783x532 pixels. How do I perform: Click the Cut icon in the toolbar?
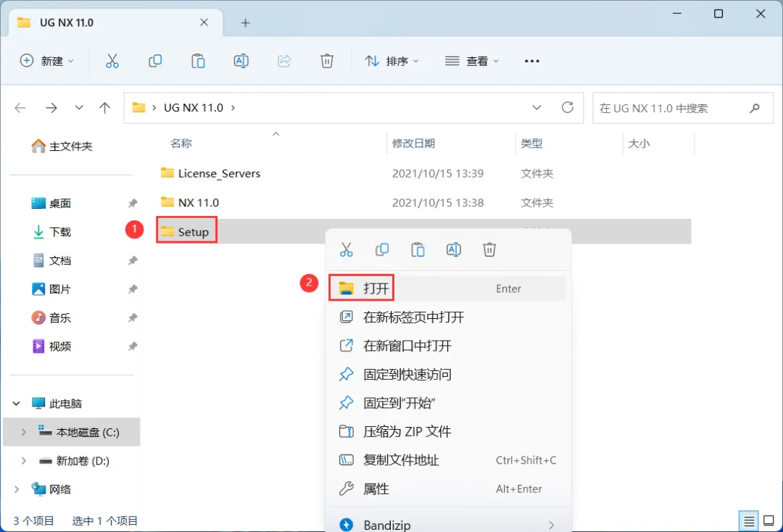pos(112,61)
